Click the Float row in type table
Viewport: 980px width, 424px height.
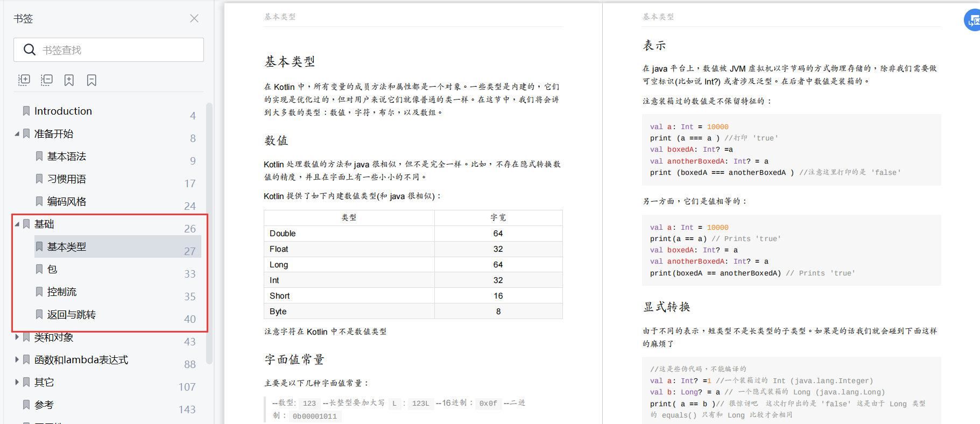(413, 249)
